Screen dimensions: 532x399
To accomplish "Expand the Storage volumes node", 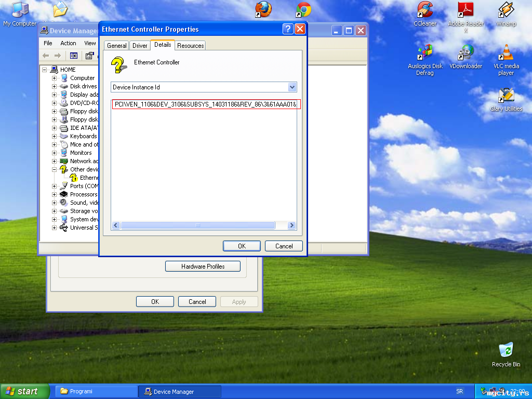I will tap(54, 211).
